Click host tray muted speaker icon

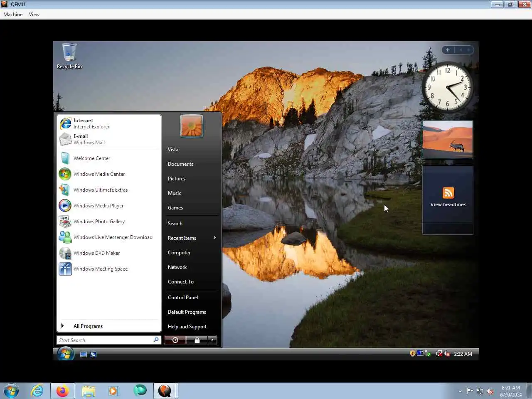click(x=490, y=391)
